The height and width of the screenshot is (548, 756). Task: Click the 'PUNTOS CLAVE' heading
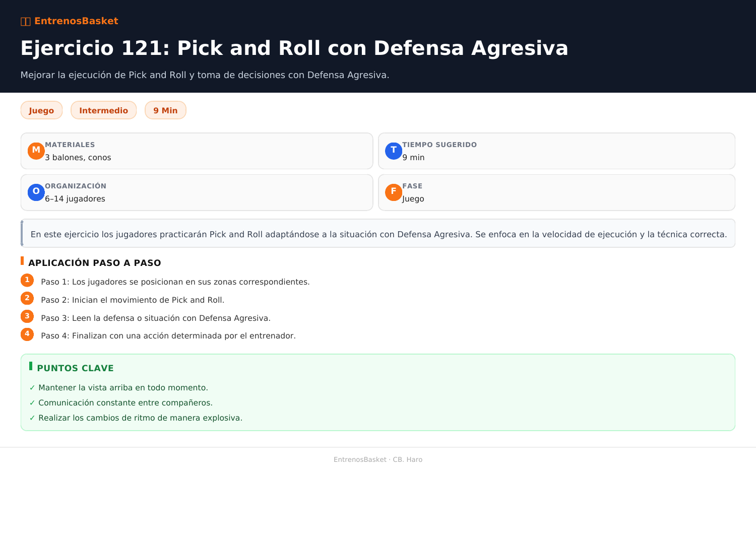76,368
